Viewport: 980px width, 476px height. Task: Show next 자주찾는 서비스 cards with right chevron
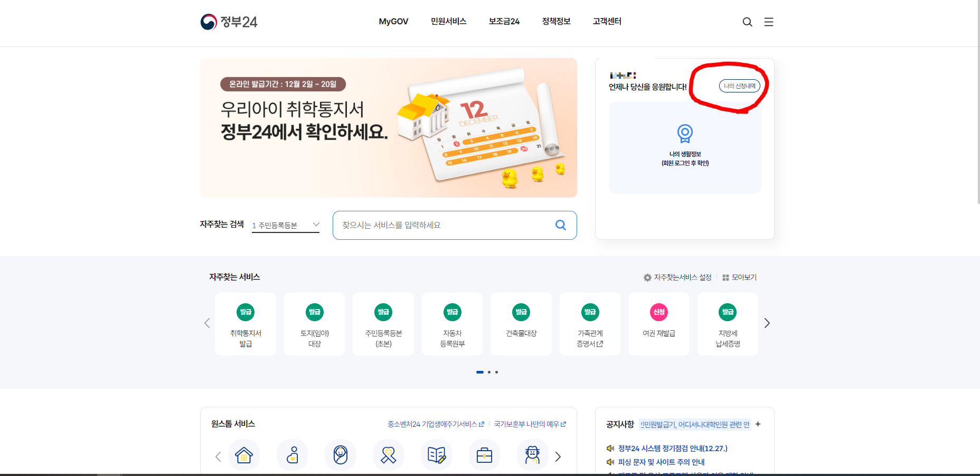[767, 323]
